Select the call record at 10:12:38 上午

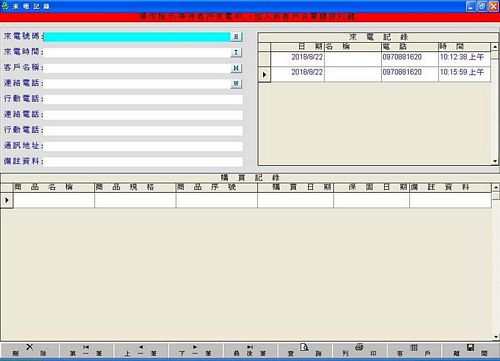(380, 58)
